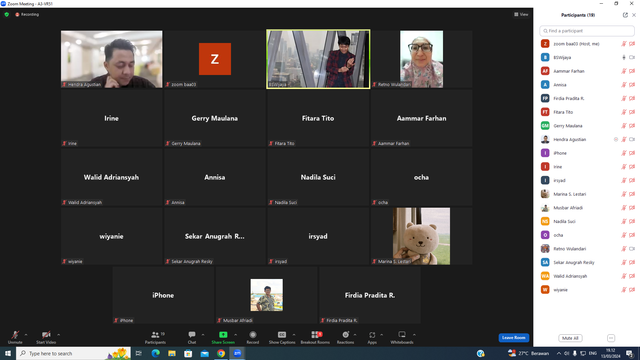Expand Share Screen options arrow
The height and width of the screenshot is (360, 640).
tap(236, 335)
